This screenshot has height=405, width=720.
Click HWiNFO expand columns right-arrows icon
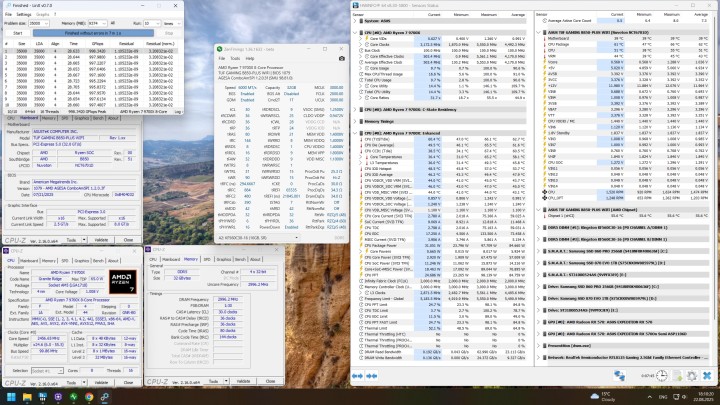point(372,376)
